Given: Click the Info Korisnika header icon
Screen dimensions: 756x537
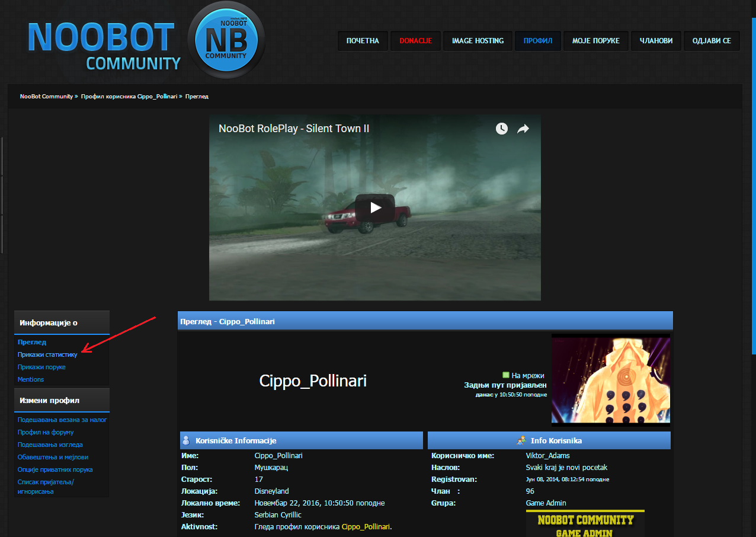Looking at the screenshot, I should (521, 440).
